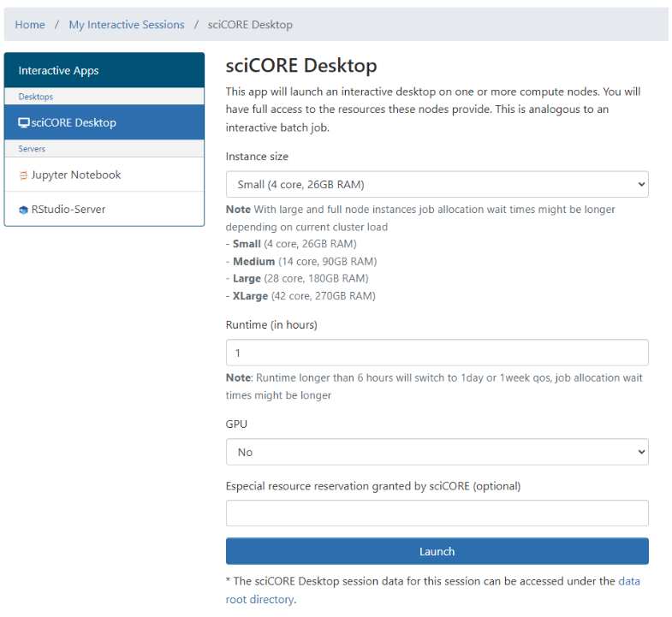Click the RStudio-Server cube icon
The height and width of the screenshot is (617, 672).
pos(23,210)
